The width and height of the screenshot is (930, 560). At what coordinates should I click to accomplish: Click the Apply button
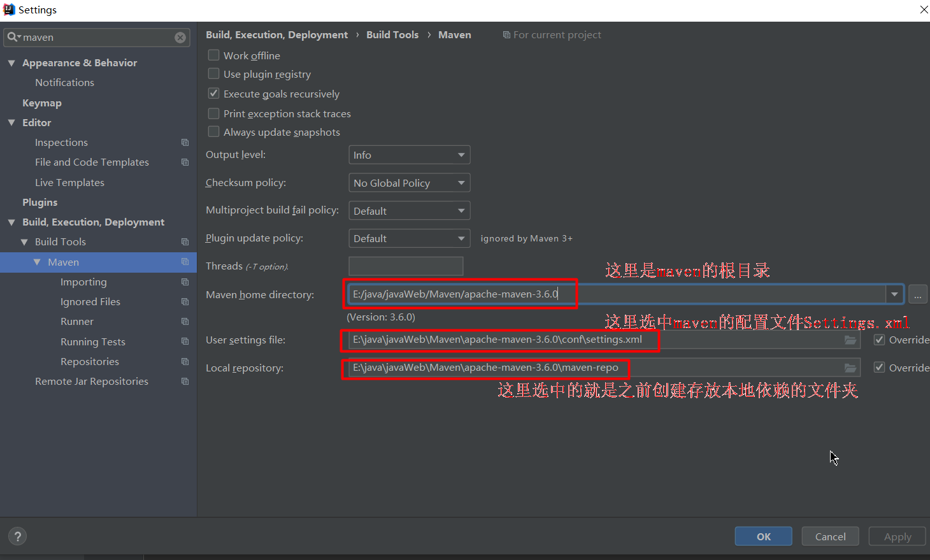898,536
